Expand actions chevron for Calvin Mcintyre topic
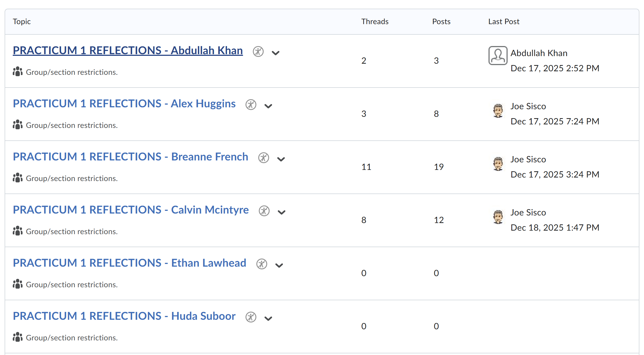The image size is (644, 355). tap(282, 212)
